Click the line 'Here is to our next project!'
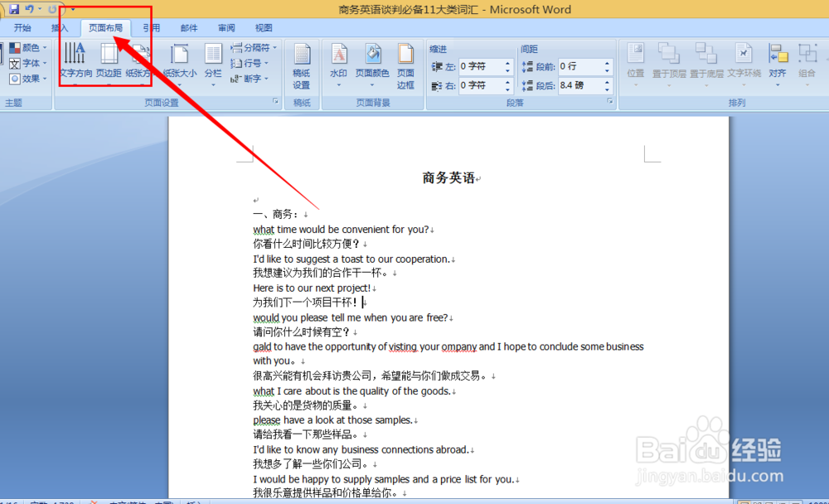Screen dimensions: 829x504 coord(312,288)
